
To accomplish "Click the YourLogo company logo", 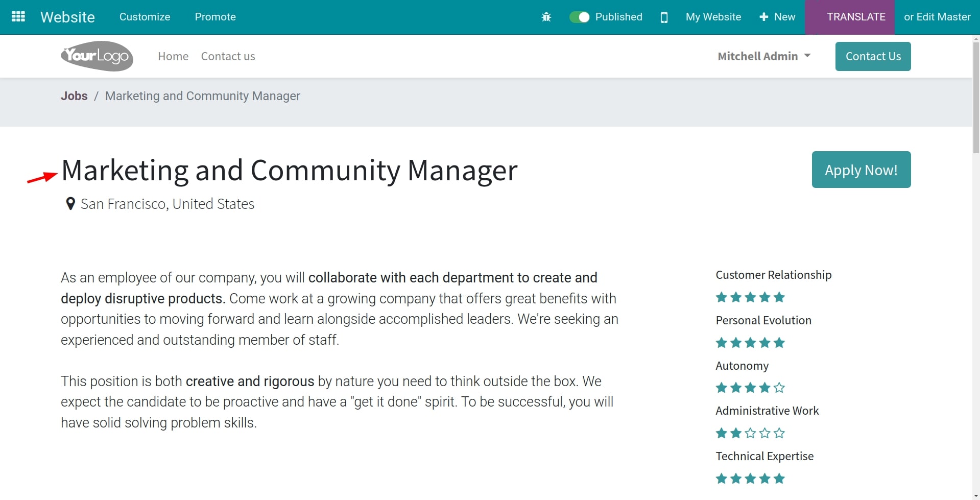I will 97,56.
